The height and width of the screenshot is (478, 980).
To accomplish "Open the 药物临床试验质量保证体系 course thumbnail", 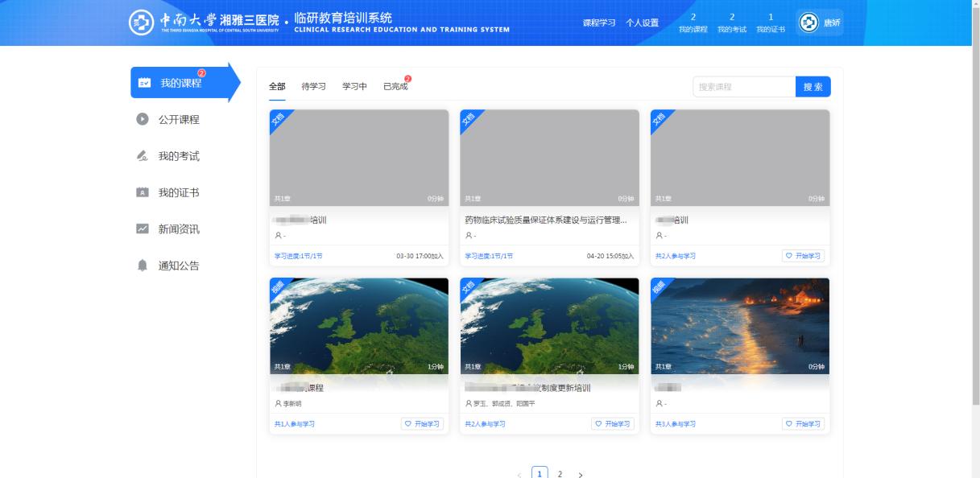I will click(x=549, y=158).
